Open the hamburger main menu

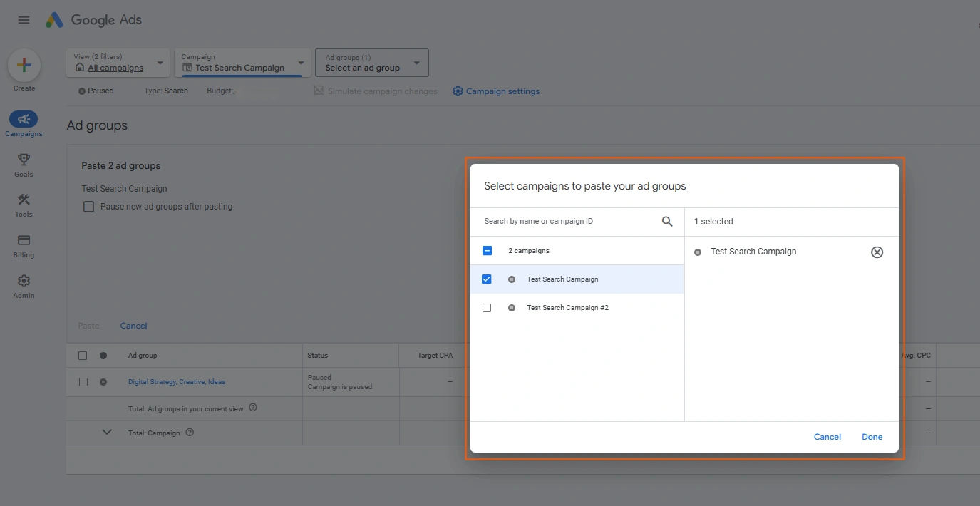(24, 20)
